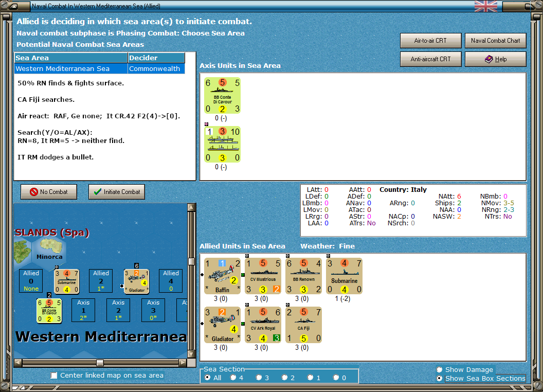Open the Help button
The height and width of the screenshot is (392, 543).
[x=495, y=59]
